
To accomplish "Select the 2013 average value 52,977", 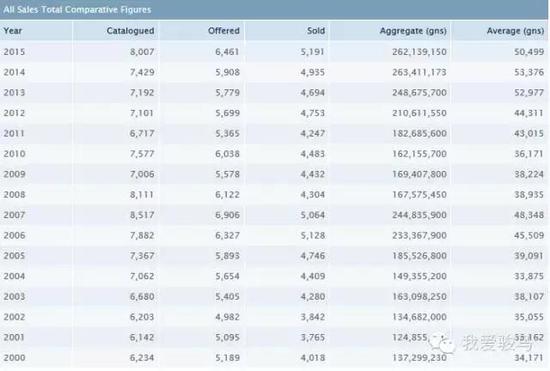I will (529, 93).
